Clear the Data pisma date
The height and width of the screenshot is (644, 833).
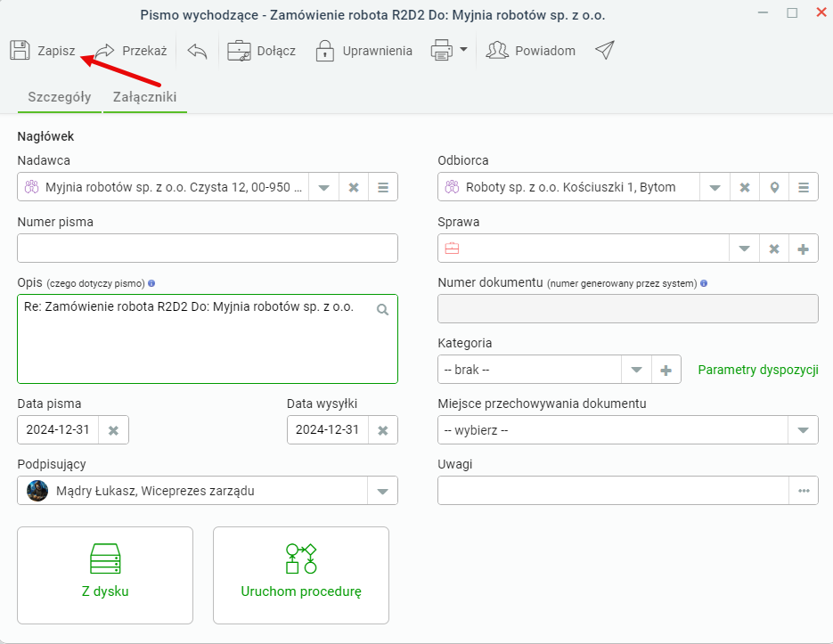(x=113, y=430)
